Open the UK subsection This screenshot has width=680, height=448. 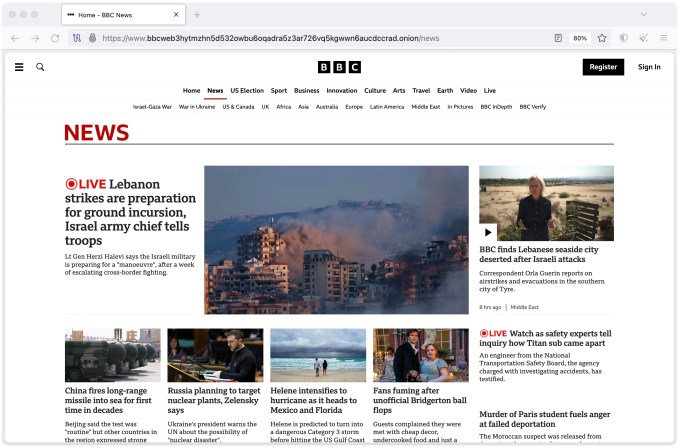[x=265, y=107]
